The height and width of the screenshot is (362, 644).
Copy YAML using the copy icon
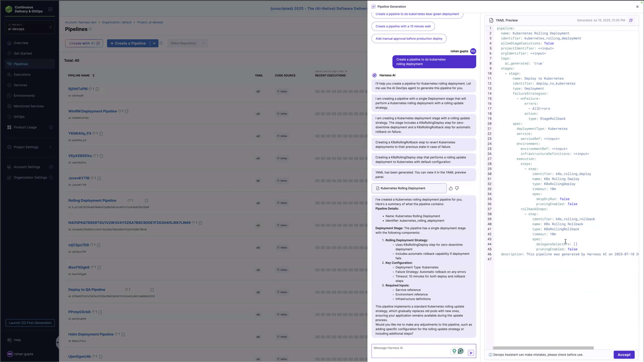631,20
